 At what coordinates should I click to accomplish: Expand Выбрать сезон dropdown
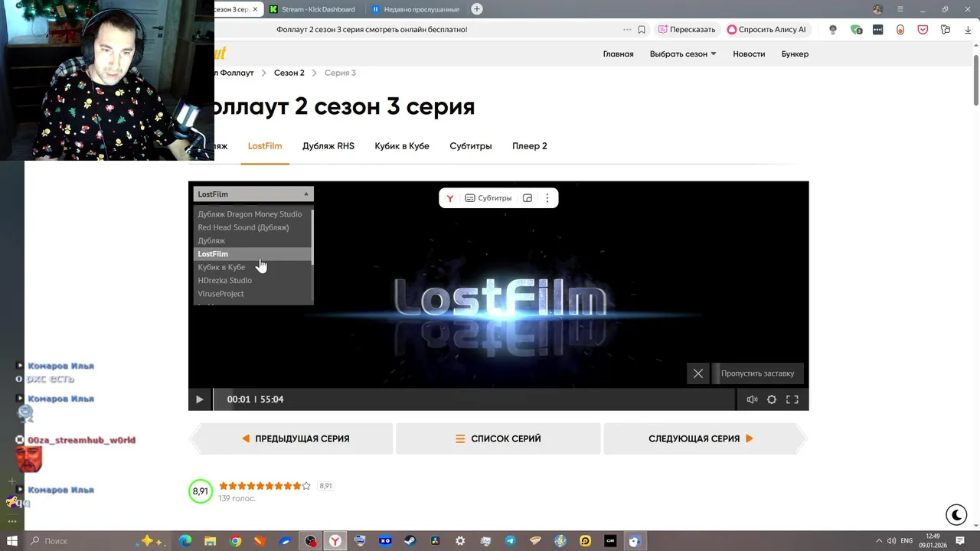[x=683, y=54]
